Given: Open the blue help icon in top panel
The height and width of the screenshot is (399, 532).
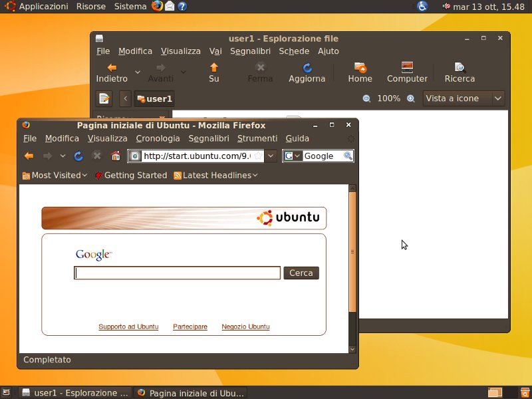Looking at the screenshot, I should (182, 6).
